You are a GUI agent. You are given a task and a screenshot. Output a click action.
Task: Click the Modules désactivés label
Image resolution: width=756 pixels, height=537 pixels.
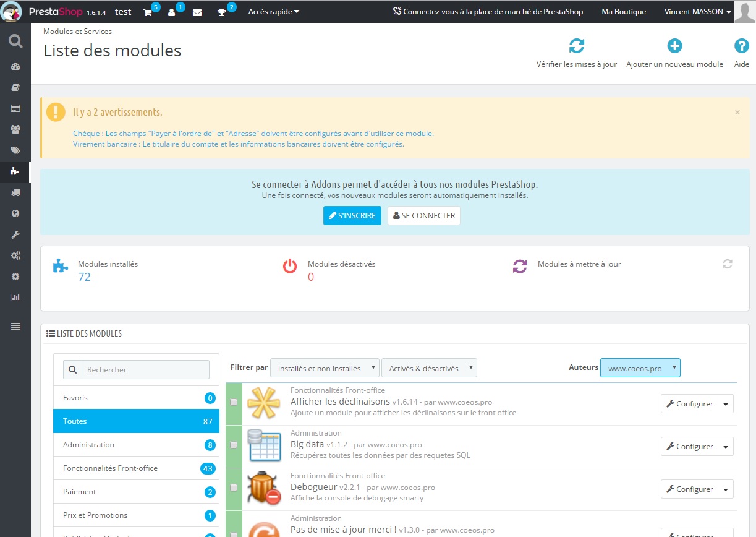[341, 264]
